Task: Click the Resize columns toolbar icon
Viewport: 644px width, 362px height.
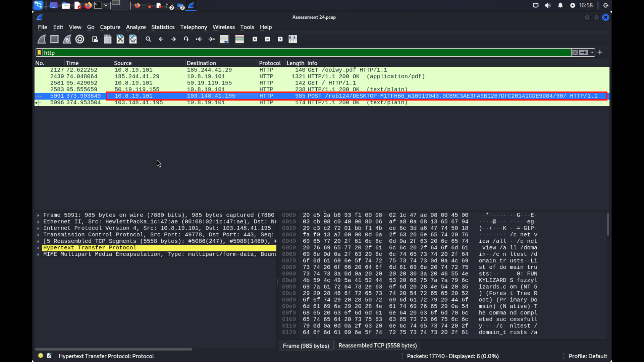Action: [293, 39]
